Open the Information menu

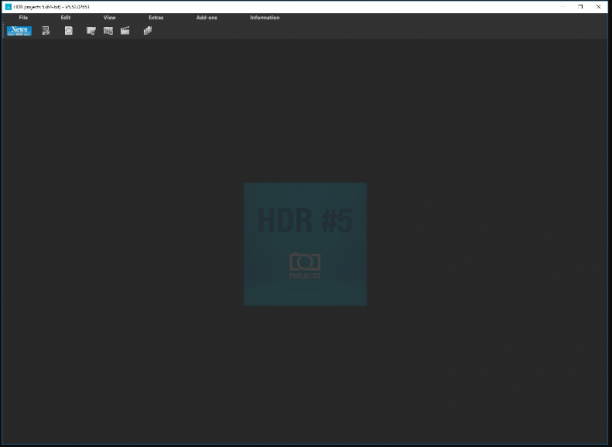[265, 18]
